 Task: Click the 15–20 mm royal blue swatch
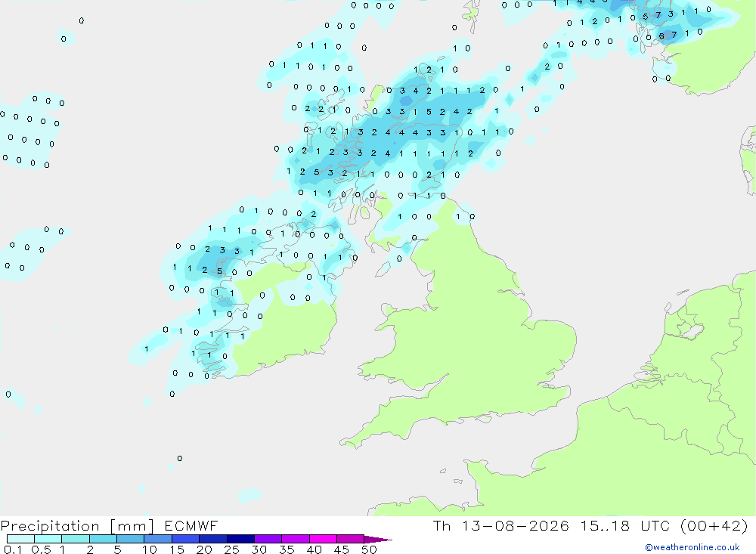[186, 539]
